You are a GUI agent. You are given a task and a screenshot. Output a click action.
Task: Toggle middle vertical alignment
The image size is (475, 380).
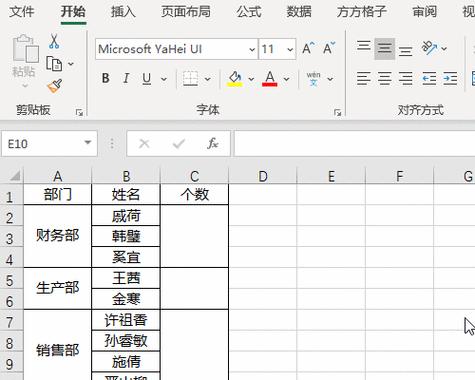(x=384, y=49)
